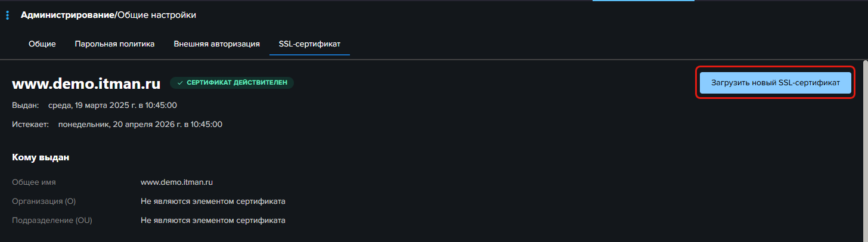Switch to the Общие tab
The height and width of the screenshot is (242, 868).
click(42, 44)
